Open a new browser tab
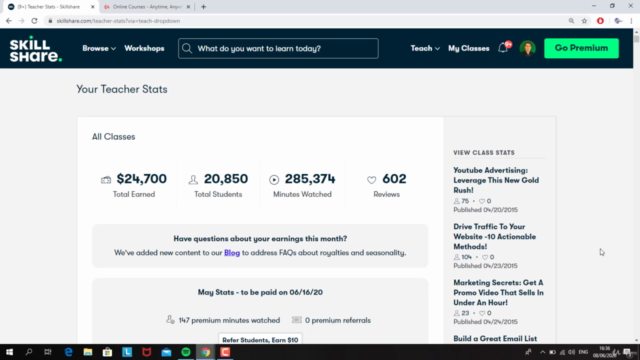 203,7
